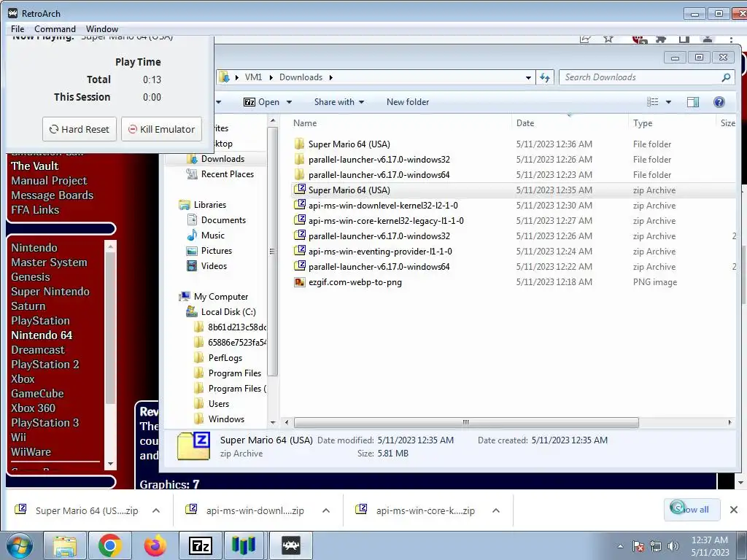Click Show all downloads button
Image resolution: width=747 pixels, height=560 pixels.
pos(692,510)
